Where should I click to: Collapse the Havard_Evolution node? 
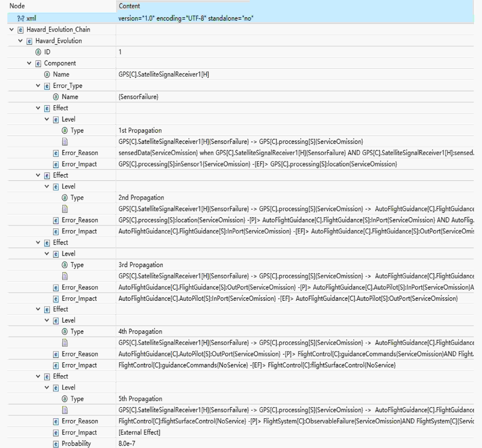(x=20, y=41)
